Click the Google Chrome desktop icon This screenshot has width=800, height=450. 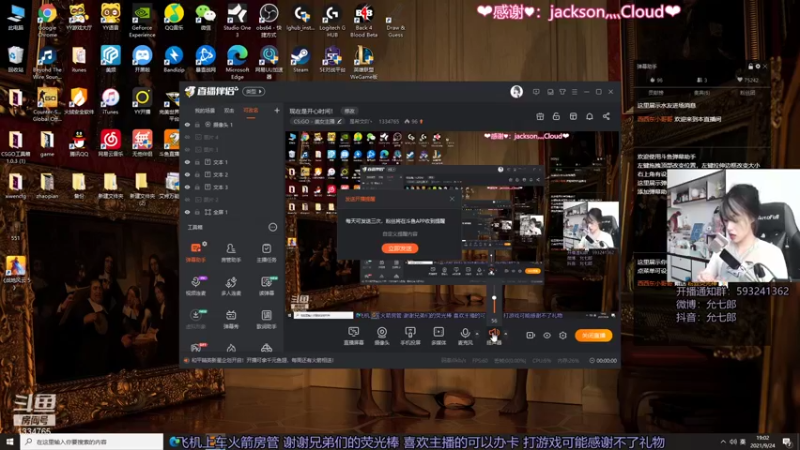pyautogui.click(x=47, y=20)
